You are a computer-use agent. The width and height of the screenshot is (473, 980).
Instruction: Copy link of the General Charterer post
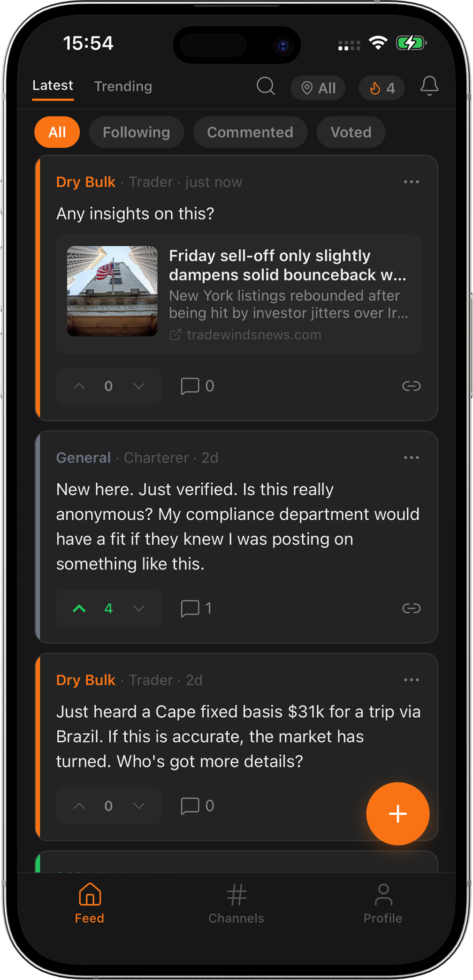coord(411,608)
